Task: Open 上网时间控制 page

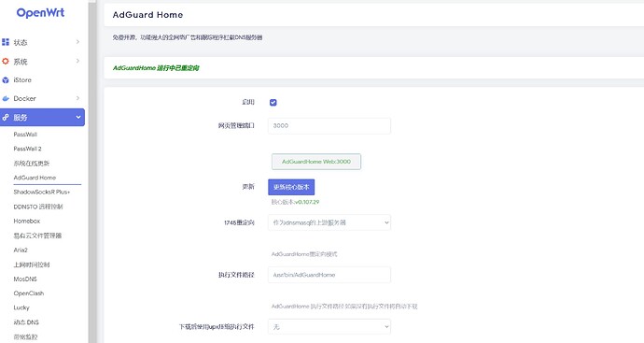Action: (x=32, y=264)
